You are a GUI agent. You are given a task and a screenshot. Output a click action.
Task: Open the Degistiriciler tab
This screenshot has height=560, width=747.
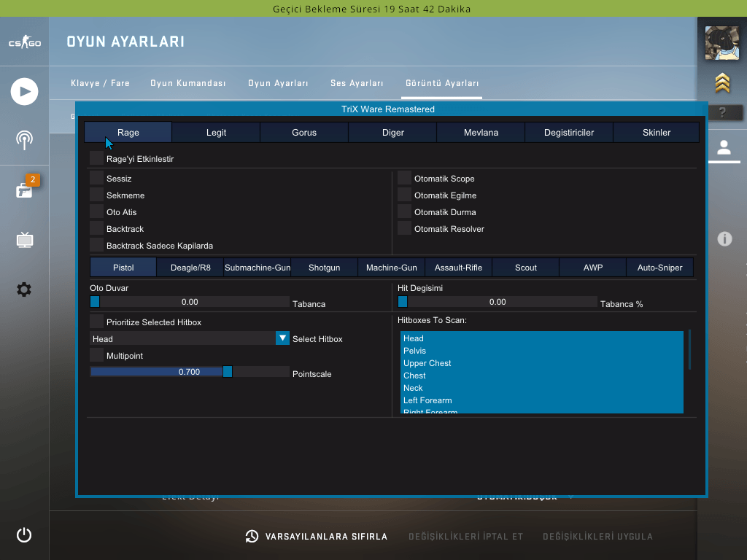(569, 133)
